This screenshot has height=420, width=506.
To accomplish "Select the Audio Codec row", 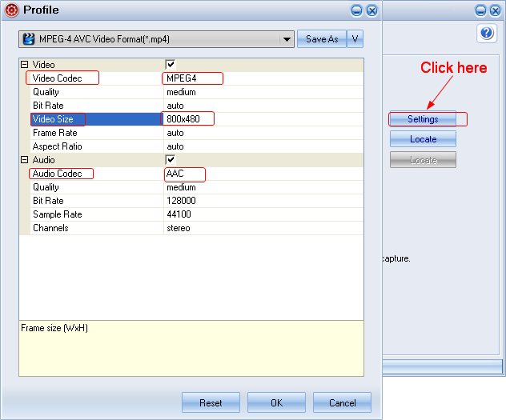I will point(197,174).
